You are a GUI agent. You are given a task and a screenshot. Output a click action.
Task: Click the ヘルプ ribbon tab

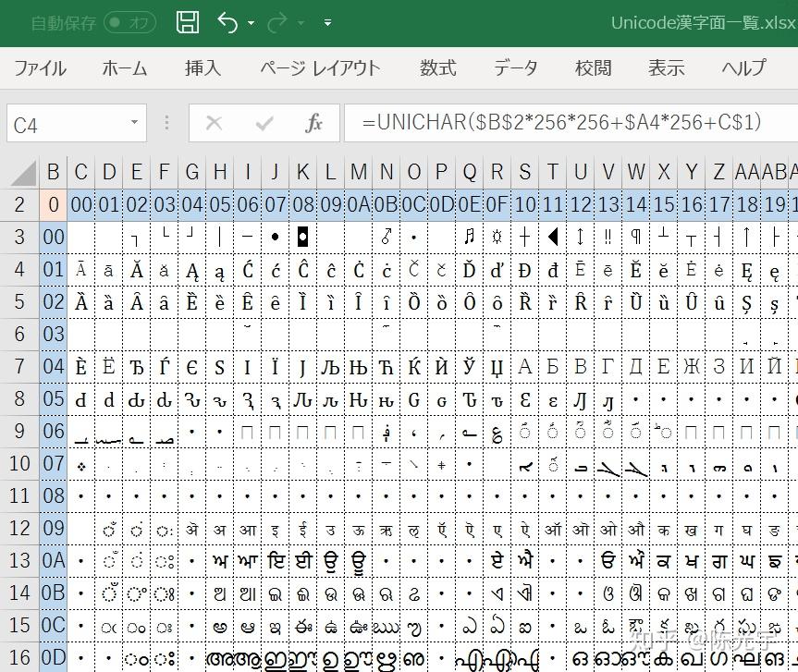pos(743,67)
